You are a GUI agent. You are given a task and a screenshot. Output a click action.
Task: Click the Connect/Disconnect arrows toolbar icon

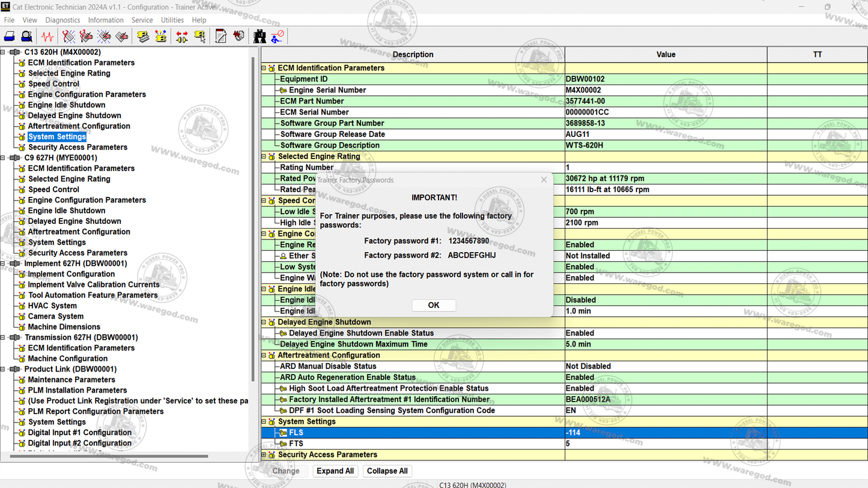[182, 37]
